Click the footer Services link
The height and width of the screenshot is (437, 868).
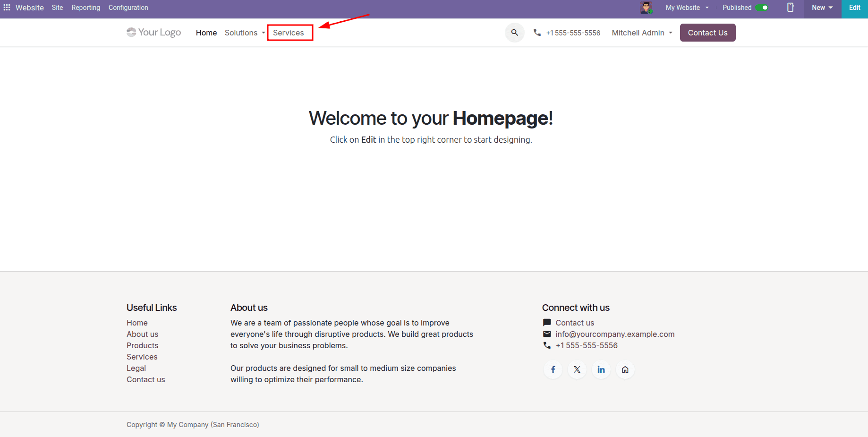pyautogui.click(x=142, y=357)
